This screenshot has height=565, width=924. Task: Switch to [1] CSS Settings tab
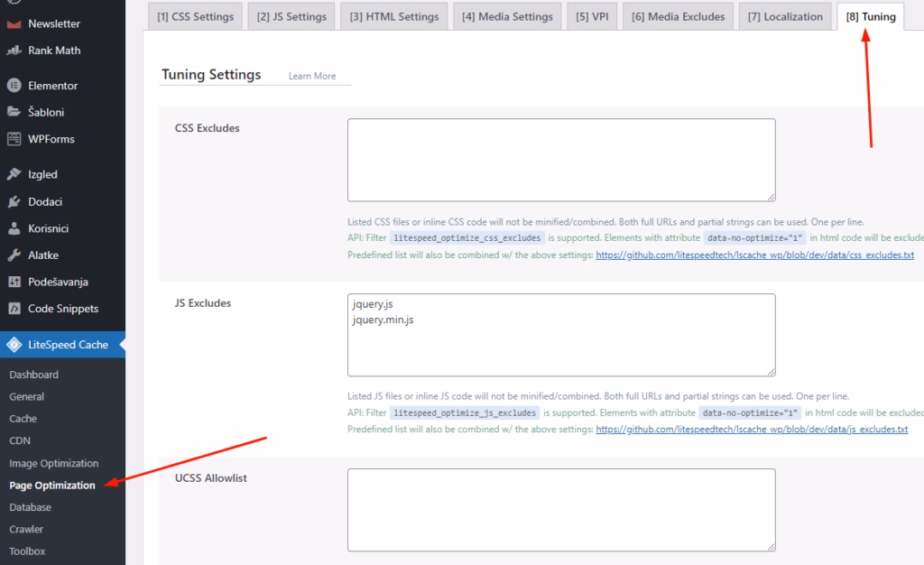click(195, 16)
